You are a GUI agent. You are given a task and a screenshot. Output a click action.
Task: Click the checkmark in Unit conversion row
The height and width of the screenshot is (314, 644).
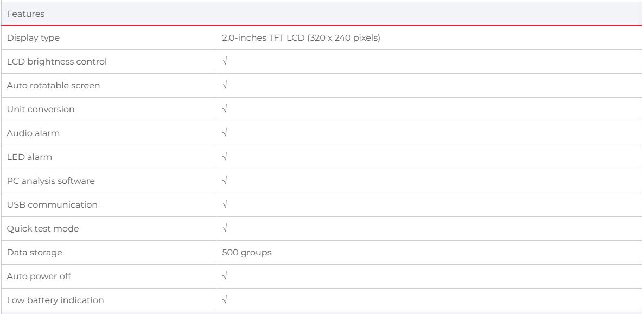click(x=225, y=110)
